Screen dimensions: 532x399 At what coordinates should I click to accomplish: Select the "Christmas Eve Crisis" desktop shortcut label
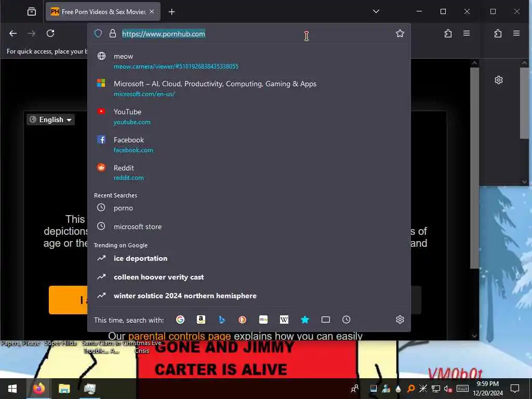pos(142,347)
